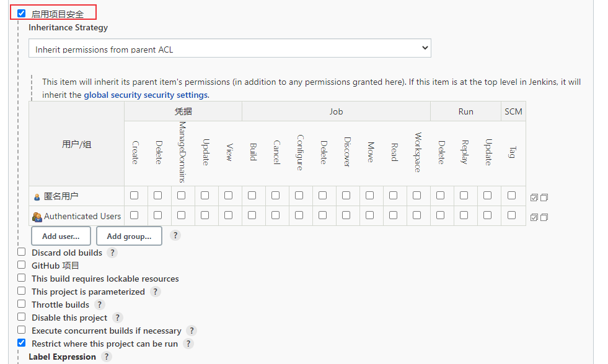Viewport: 608px width, 364px height.
Task: Tick SCM Tag permission for 匿名用户
Action: [511, 196]
